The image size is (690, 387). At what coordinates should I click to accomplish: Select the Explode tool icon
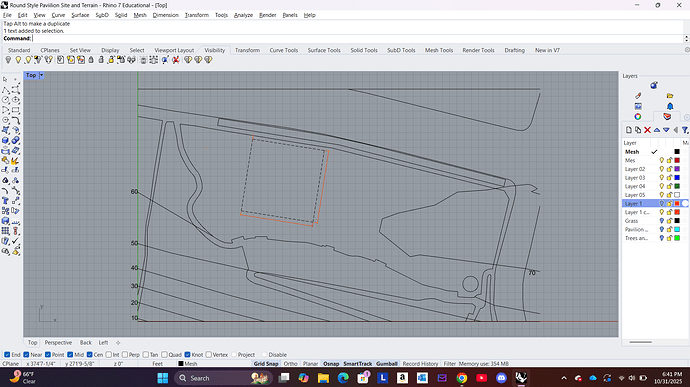[x=15, y=161]
